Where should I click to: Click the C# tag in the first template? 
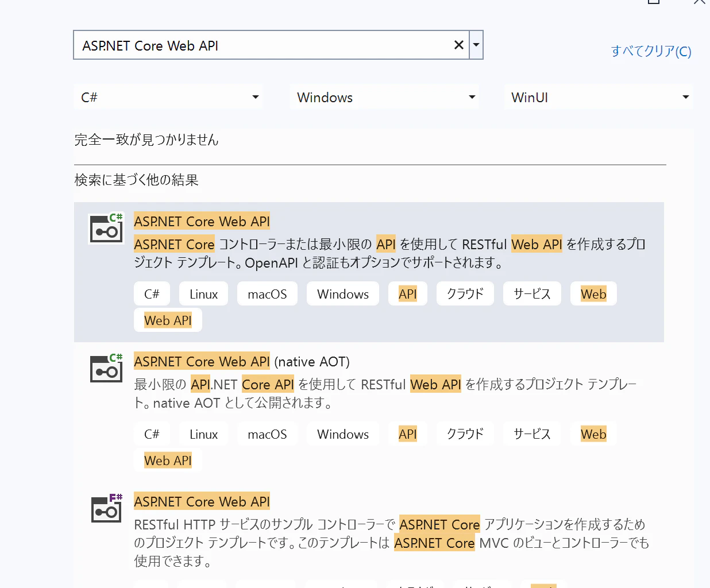click(152, 293)
